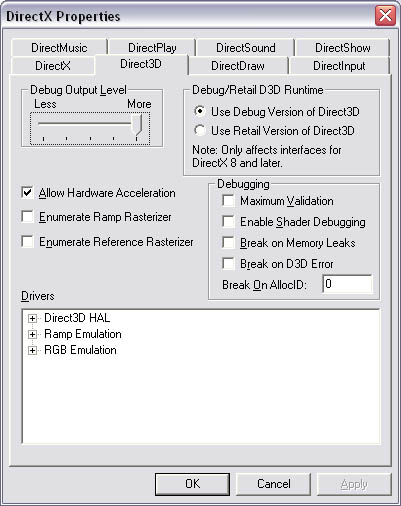Expand the Ramp Emulation driver node
401x506 pixels.
pos(32,334)
